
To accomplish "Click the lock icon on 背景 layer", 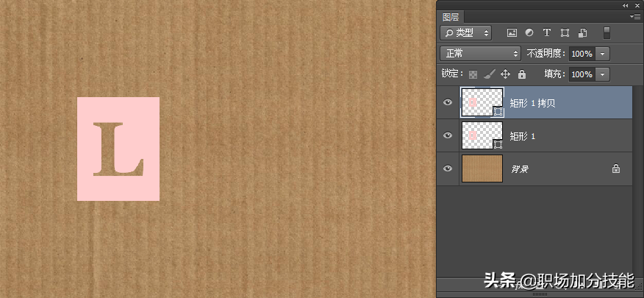I will coord(615,168).
